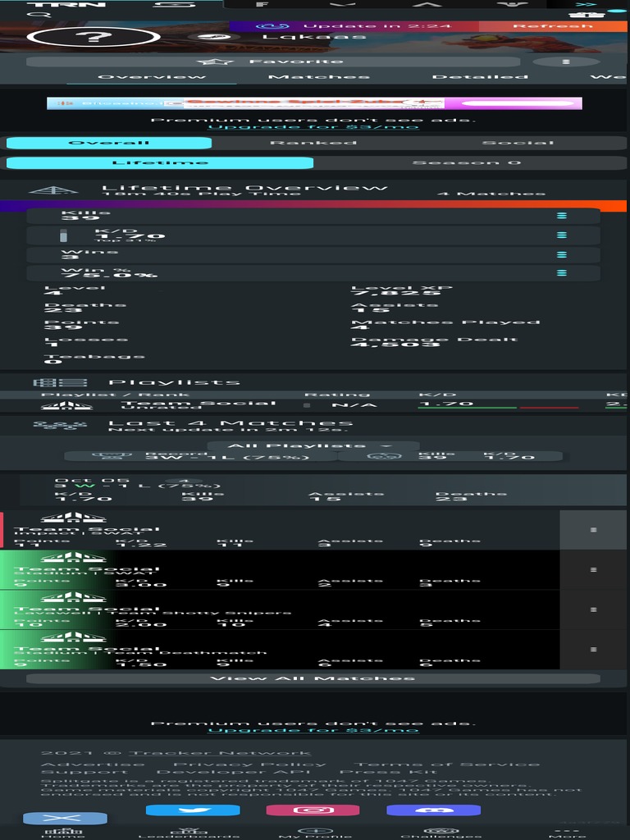
Task: Open the Privacy Policy footer link
Action: click(x=249, y=765)
